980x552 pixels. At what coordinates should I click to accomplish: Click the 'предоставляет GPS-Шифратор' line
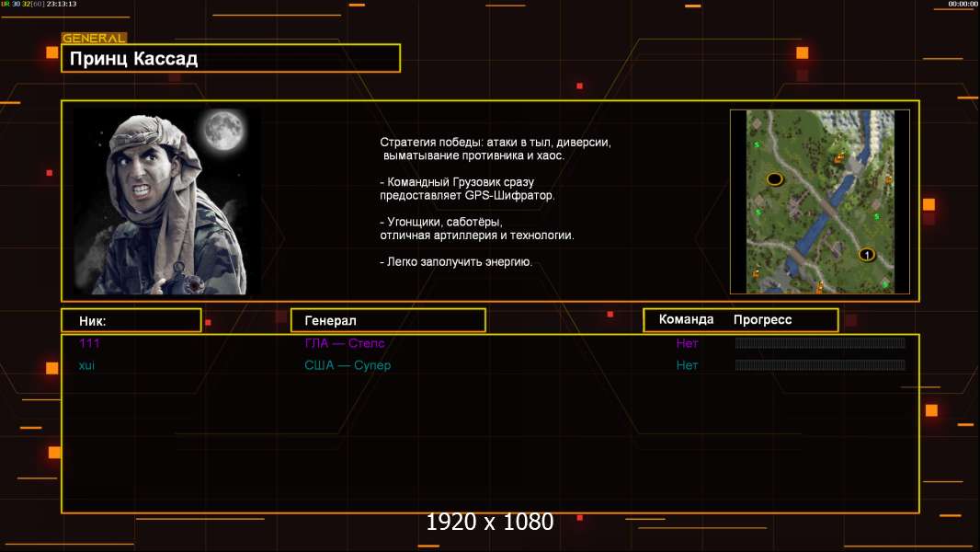click(468, 195)
